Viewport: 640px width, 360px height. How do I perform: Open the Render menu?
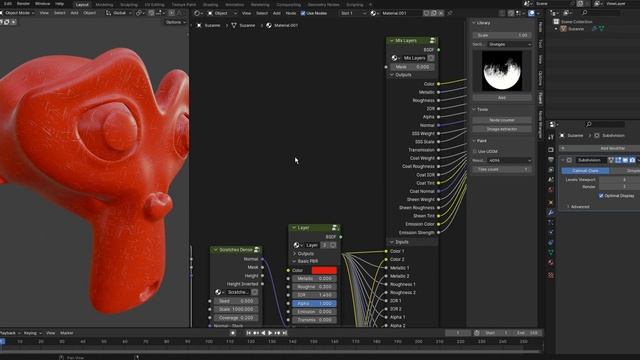23,4
